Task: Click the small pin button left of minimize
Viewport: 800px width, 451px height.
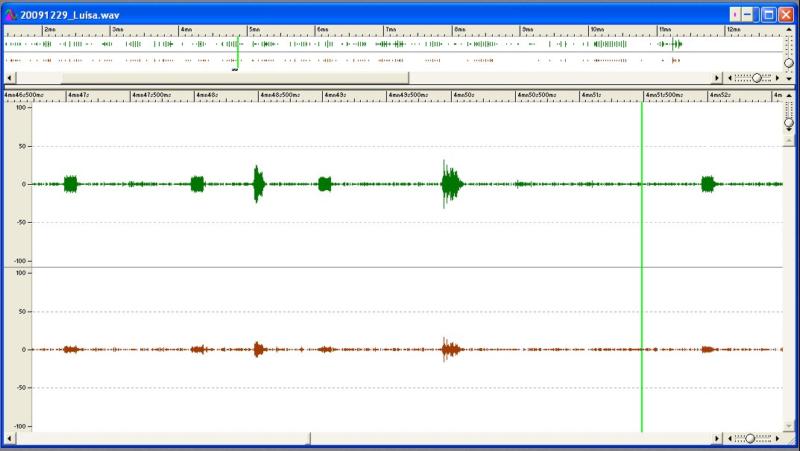Action: click(x=734, y=15)
